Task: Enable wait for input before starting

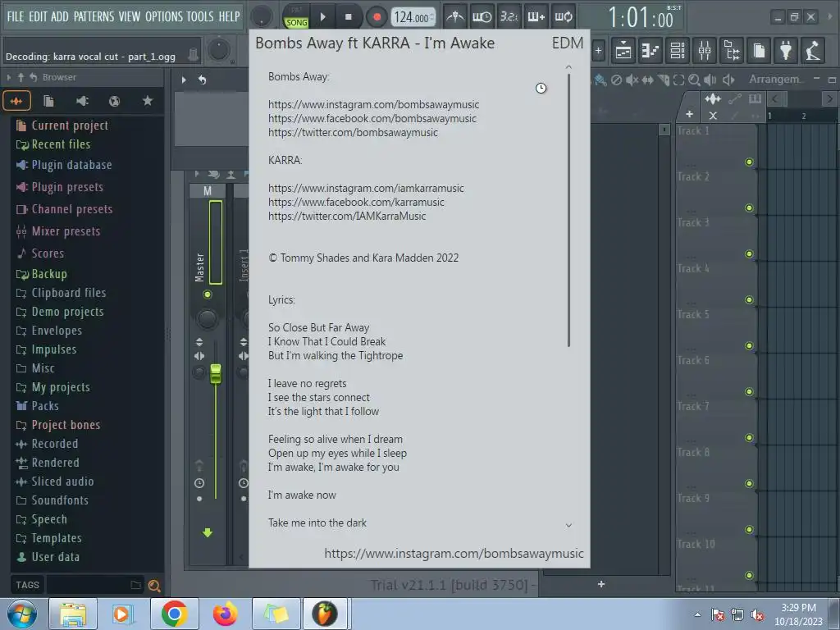Action: point(481,16)
